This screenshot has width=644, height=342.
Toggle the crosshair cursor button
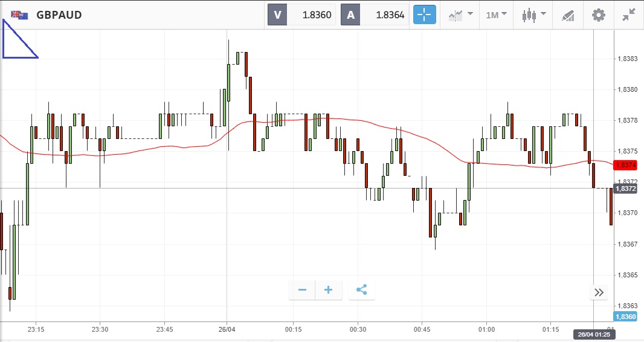(424, 15)
